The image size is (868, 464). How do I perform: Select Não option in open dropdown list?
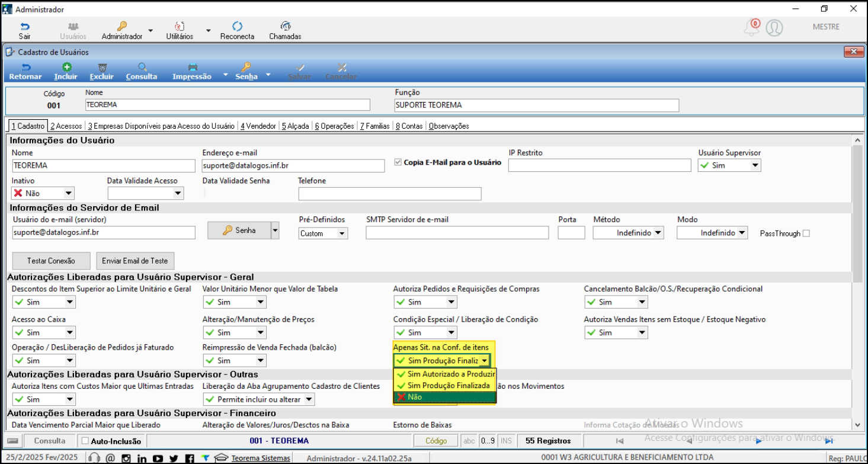click(445, 397)
